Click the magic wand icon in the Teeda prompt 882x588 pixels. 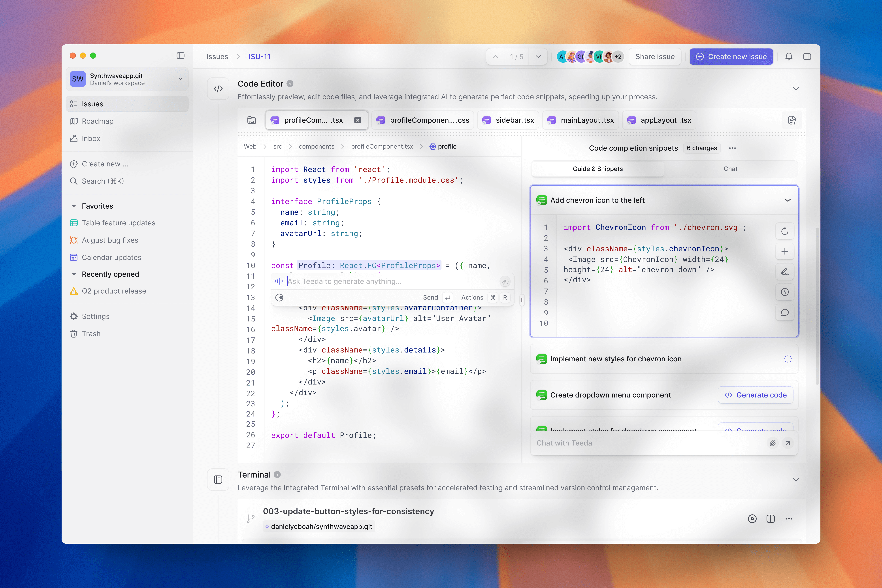pyautogui.click(x=505, y=281)
